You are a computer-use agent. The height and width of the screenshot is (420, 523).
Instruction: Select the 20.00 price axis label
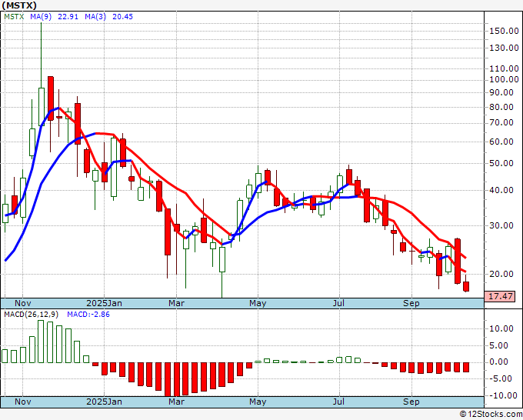pyautogui.click(x=500, y=274)
